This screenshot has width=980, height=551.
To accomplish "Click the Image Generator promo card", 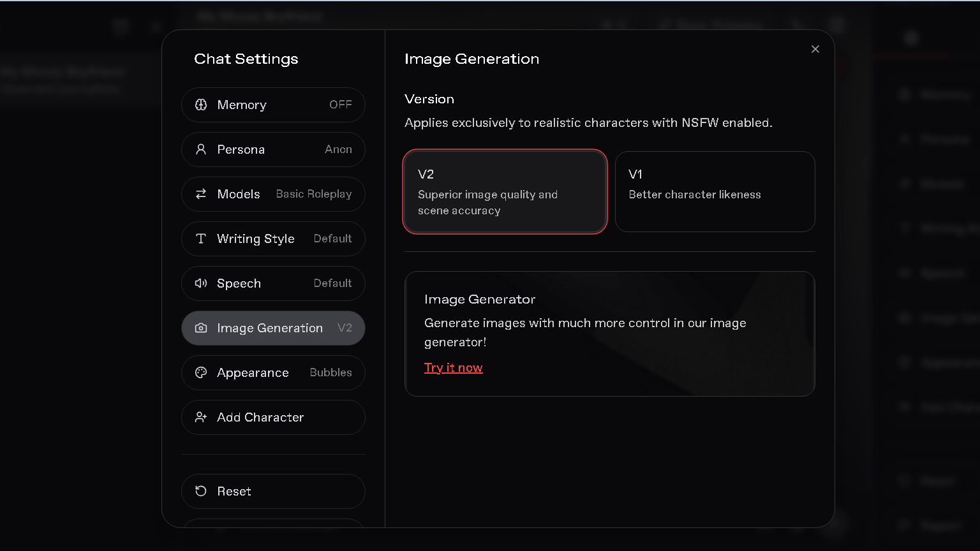I will pos(609,334).
